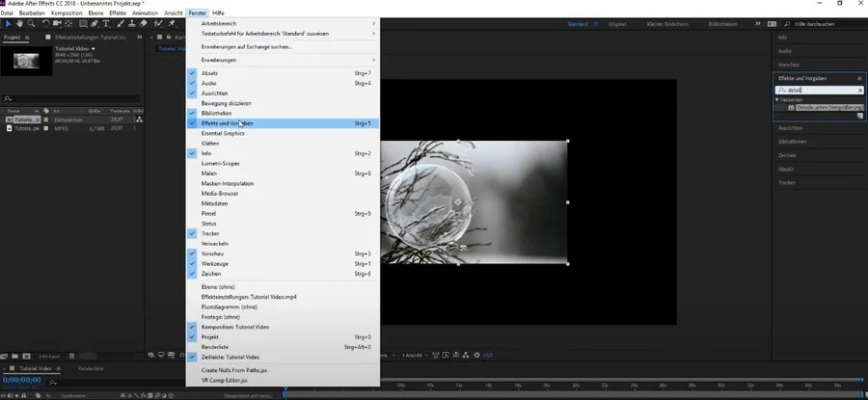Toggle Effekte und Vorgaben in Fenster menu
Screen dimensions: 868x400
point(283,123)
